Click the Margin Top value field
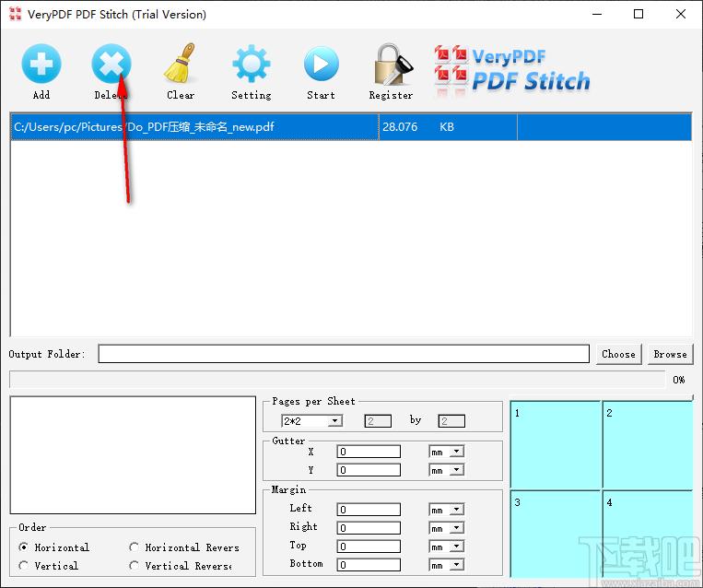Screen dimensions: 703x588 [369, 546]
